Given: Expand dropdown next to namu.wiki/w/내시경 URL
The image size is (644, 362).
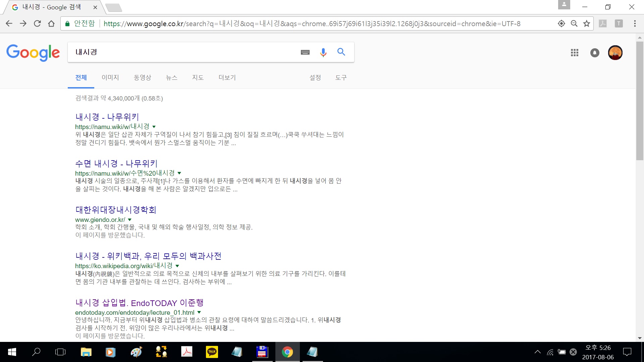Looking at the screenshot, I should coord(154,127).
